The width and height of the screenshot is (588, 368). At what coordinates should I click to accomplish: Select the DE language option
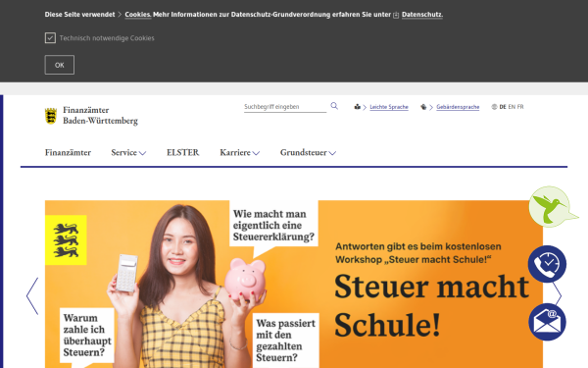(503, 107)
